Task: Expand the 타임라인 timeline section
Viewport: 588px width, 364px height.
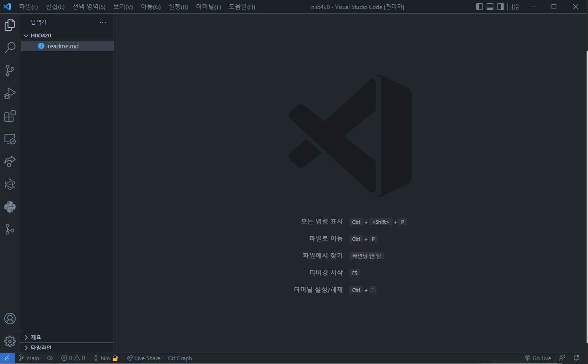Action: click(x=67, y=347)
